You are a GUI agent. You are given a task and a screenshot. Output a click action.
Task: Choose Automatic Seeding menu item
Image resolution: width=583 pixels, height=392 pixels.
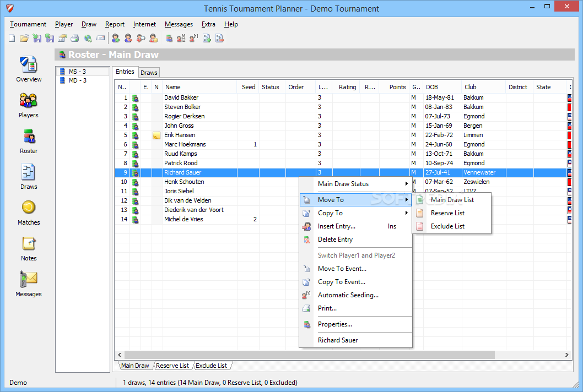355,295
